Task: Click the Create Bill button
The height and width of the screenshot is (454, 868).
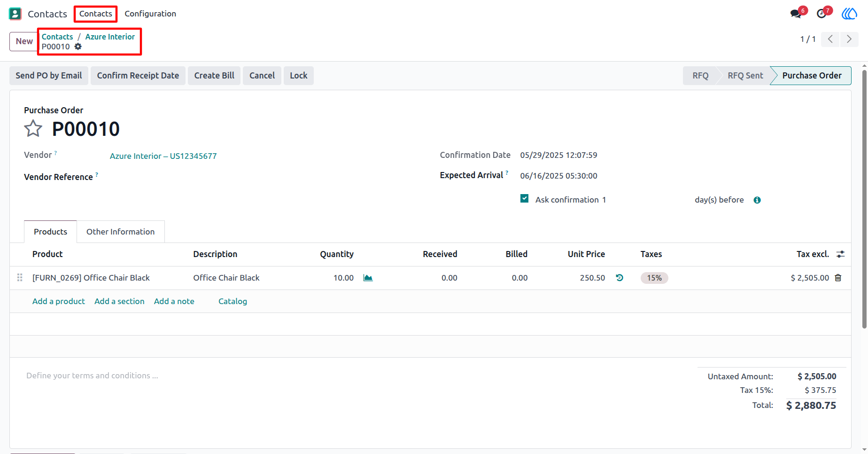Action: point(214,76)
